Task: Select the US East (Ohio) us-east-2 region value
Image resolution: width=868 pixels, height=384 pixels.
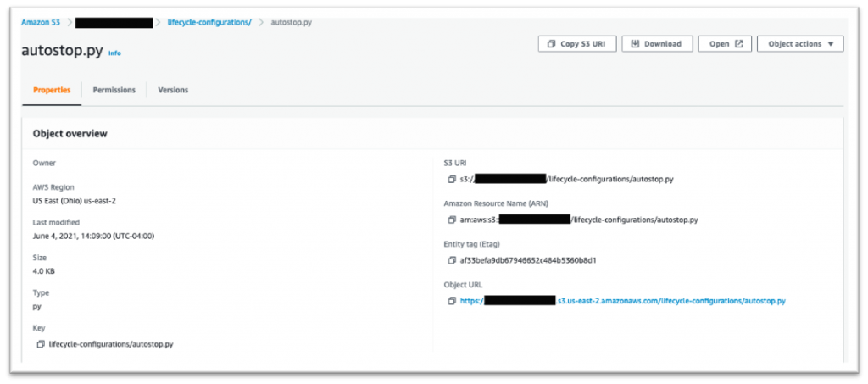Action: click(75, 201)
